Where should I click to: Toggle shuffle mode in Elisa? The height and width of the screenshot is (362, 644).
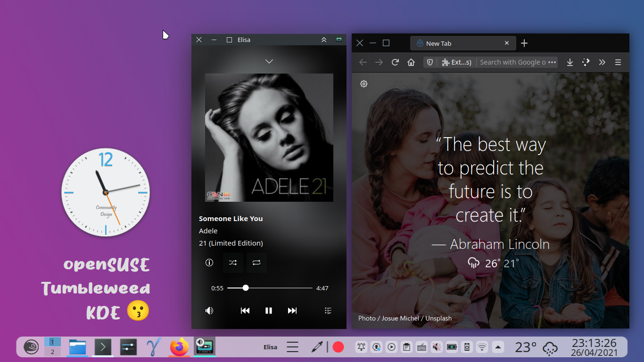click(233, 263)
